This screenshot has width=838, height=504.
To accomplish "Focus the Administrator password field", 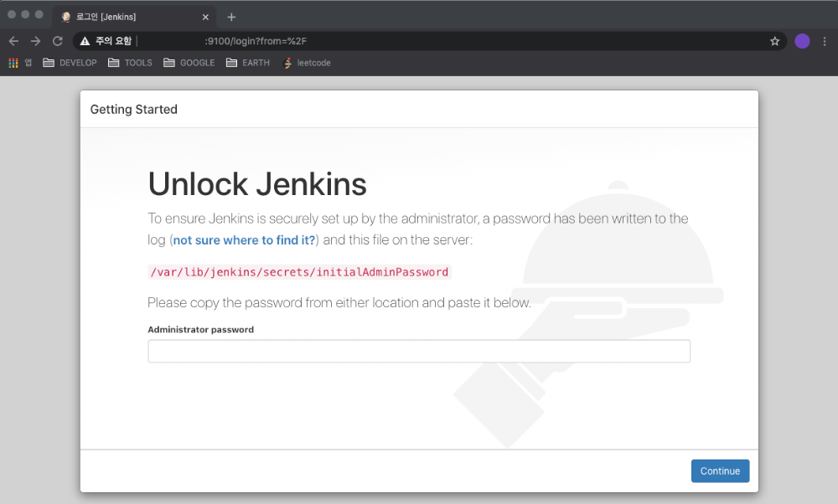I will pyautogui.click(x=419, y=352).
